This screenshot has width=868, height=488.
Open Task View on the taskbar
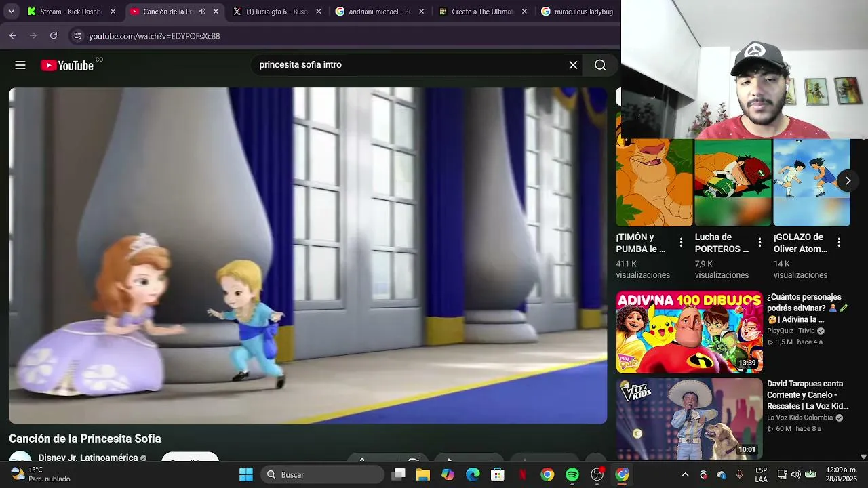tap(399, 474)
